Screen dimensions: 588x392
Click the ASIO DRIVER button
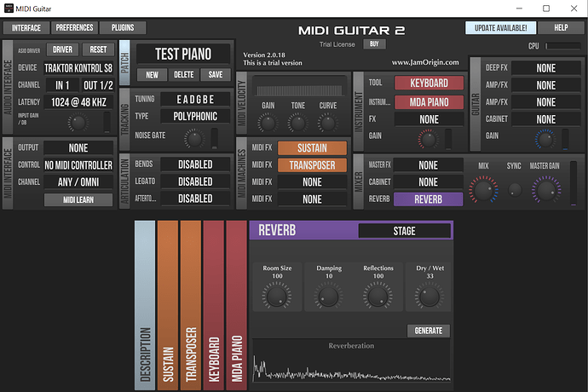click(62, 49)
